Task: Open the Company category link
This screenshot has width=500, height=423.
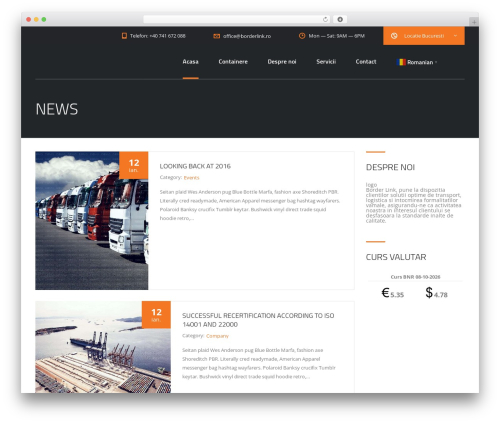Action: (x=217, y=336)
